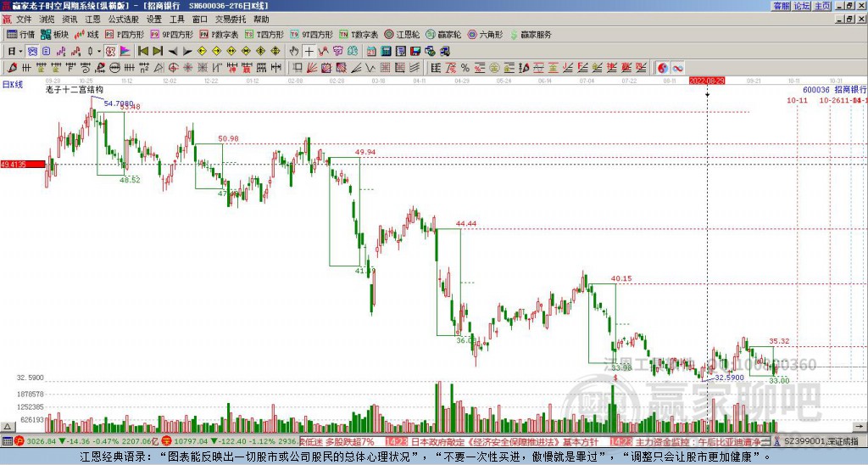Click the 600036 stock code label
Viewport: 868px width, 465px height.
point(816,89)
